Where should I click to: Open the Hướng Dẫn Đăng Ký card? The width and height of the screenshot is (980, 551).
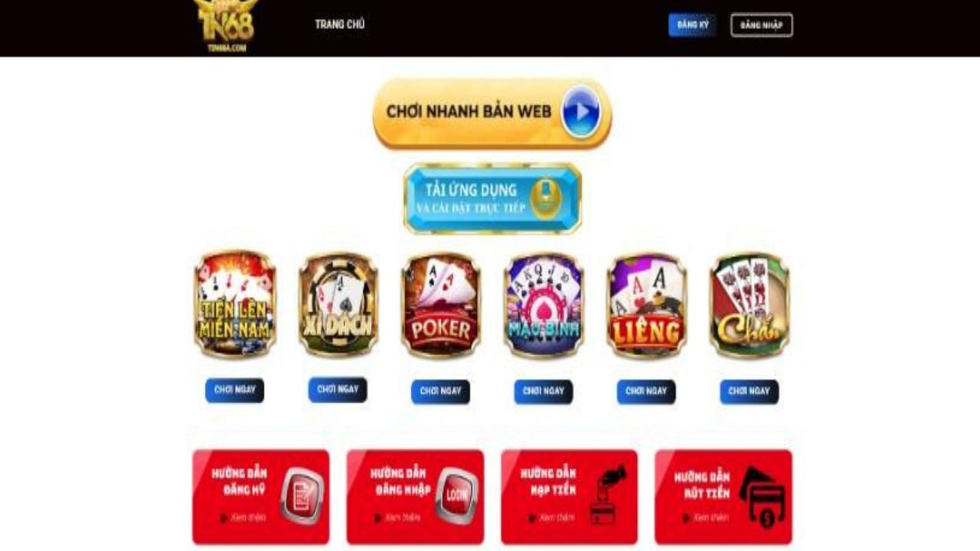(260, 497)
